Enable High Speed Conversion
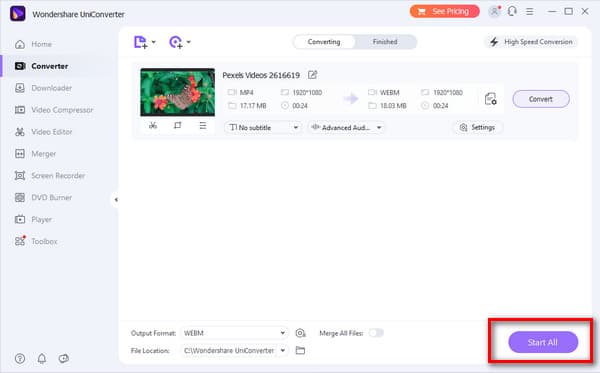The height and width of the screenshot is (373, 600). (x=532, y=42)
